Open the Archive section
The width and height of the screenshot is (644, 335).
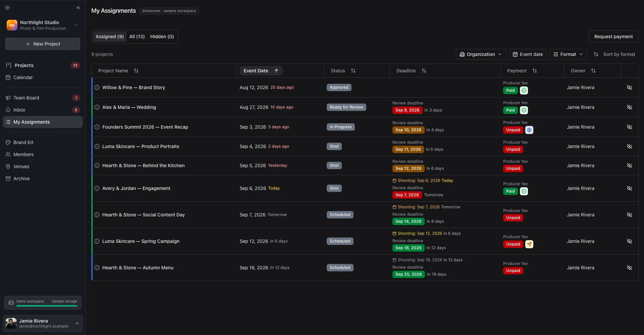point(43,179)
